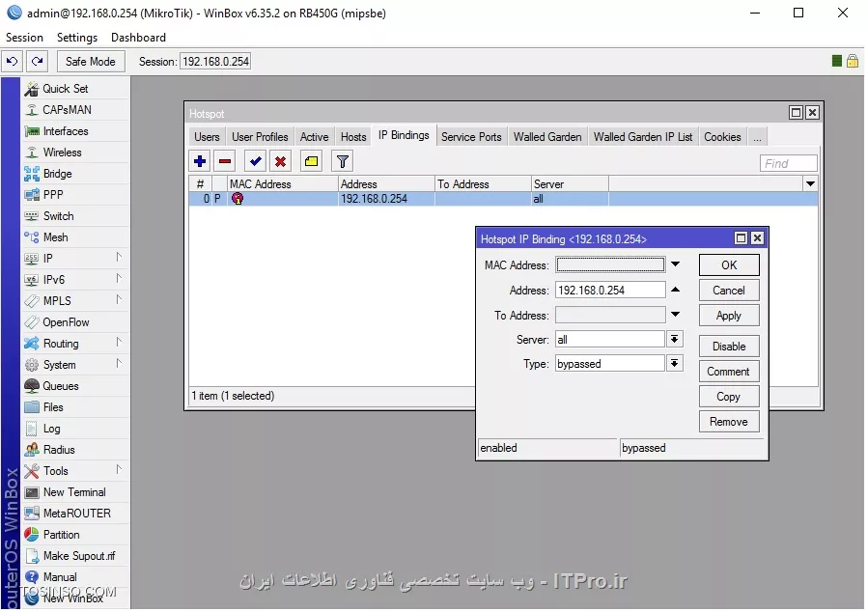
Task: Open column selector dropdown in Hotspot table
Action: [x=810, y=183]
